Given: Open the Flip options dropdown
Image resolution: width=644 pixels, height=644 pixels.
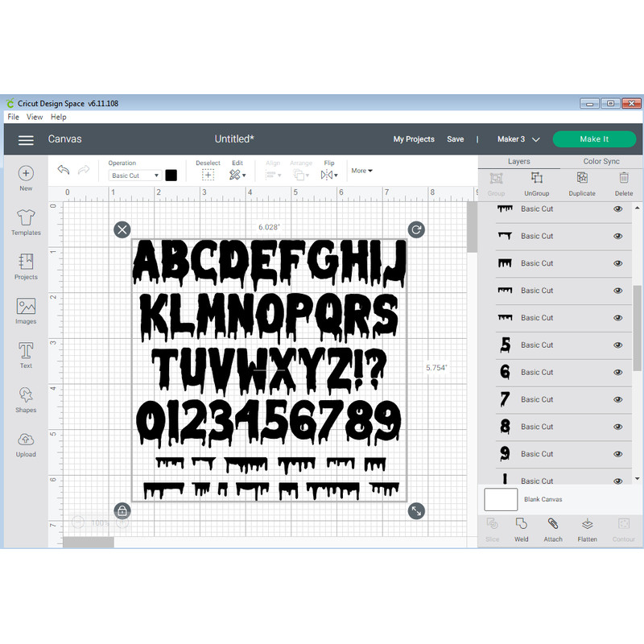Looking at the screenshot, I should point(330,174).
